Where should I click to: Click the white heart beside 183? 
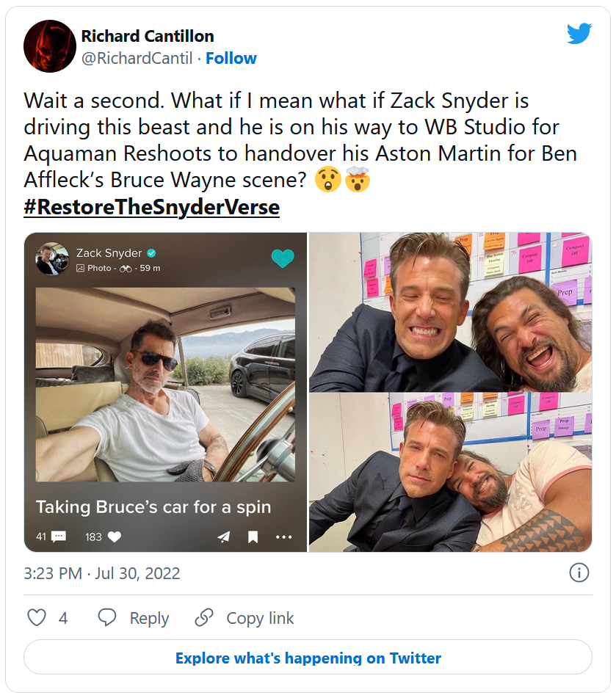click(x=114, y=537)
